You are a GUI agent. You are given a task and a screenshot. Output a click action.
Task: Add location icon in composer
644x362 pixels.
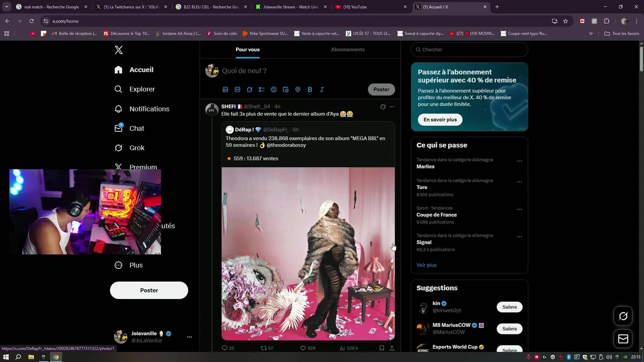[x=298, y=89]
